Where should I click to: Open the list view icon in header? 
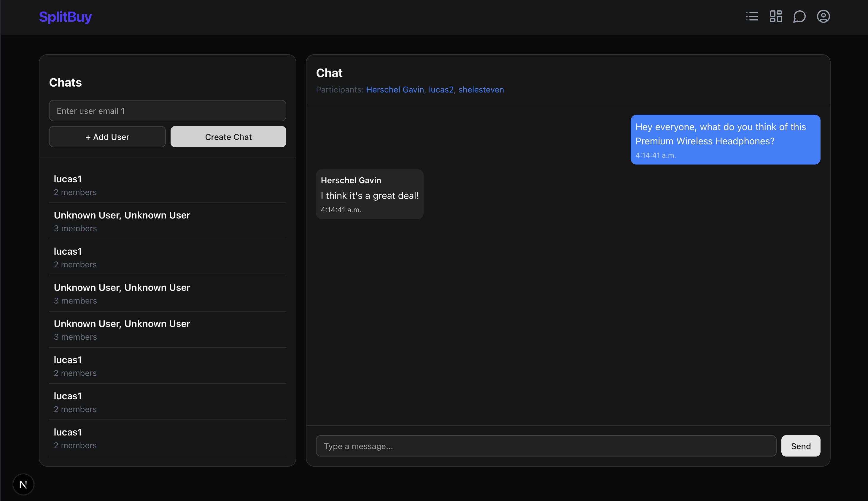(x=752, y=17)
